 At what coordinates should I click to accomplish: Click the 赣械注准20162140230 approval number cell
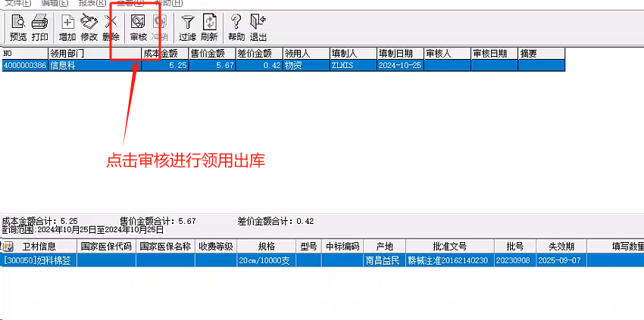click(x=450, y=260)
